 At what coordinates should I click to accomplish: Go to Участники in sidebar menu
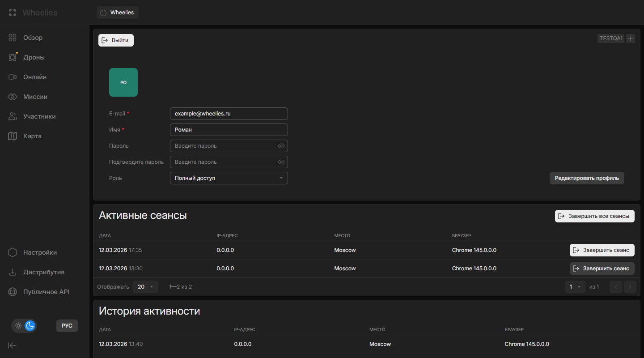(x=39, y=116)
